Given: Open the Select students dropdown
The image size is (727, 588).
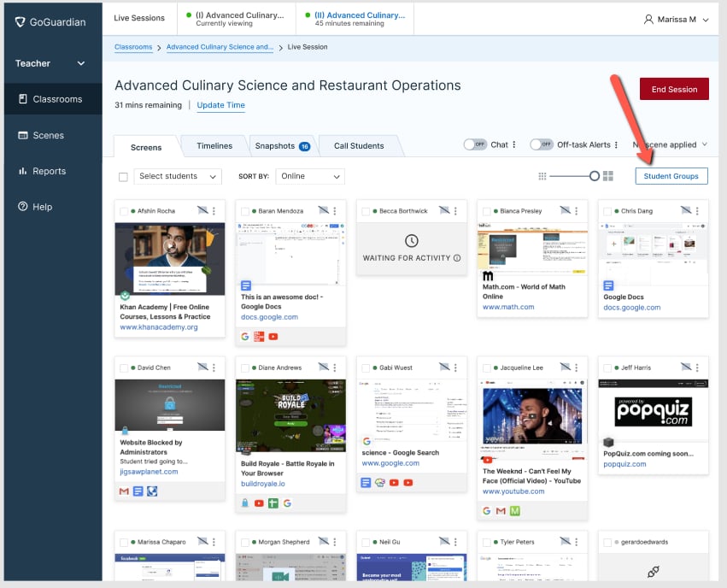Looking at the screenshot, I should [x=178, y=176].
